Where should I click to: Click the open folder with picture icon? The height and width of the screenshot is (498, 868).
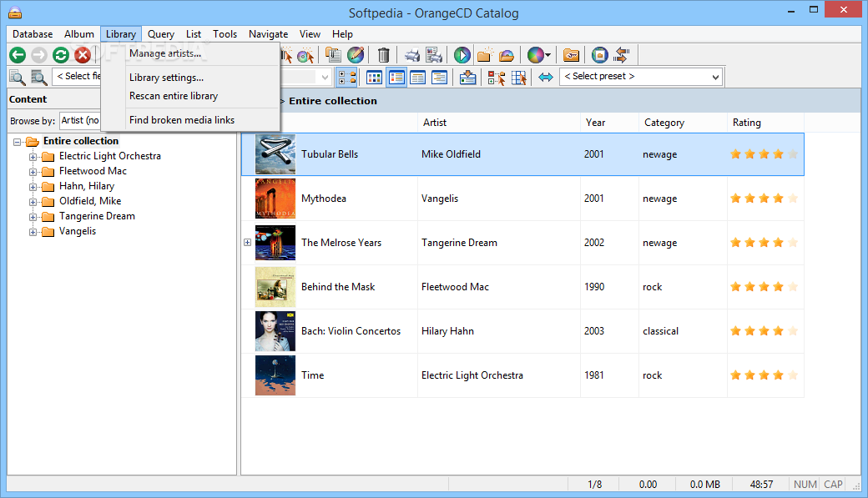(507, 55)
